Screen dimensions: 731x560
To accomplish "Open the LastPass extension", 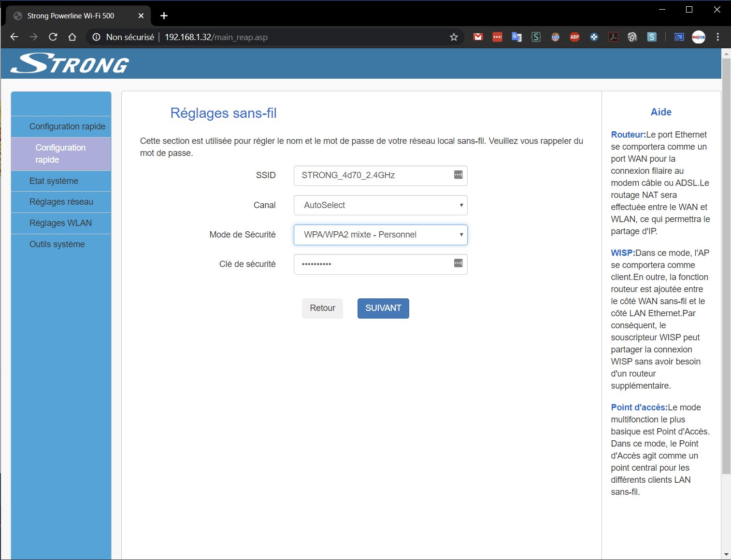I will [497, 37].
